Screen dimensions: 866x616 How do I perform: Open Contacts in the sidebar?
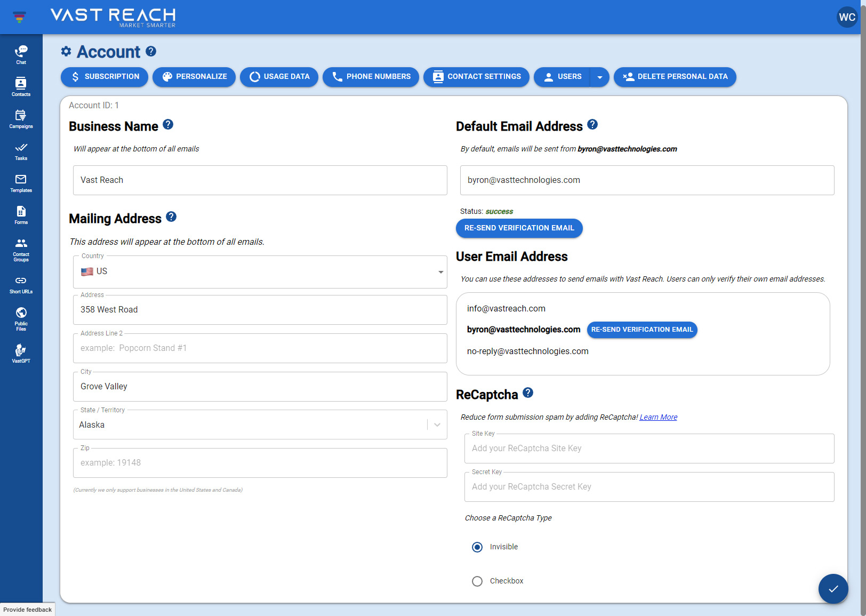pyautogui.click(x=21, y=86)
